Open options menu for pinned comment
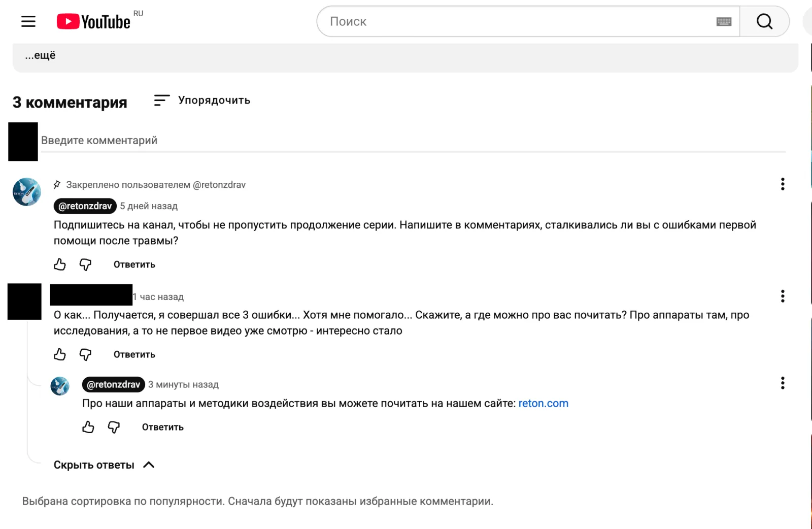 click(x=783, y=184)
